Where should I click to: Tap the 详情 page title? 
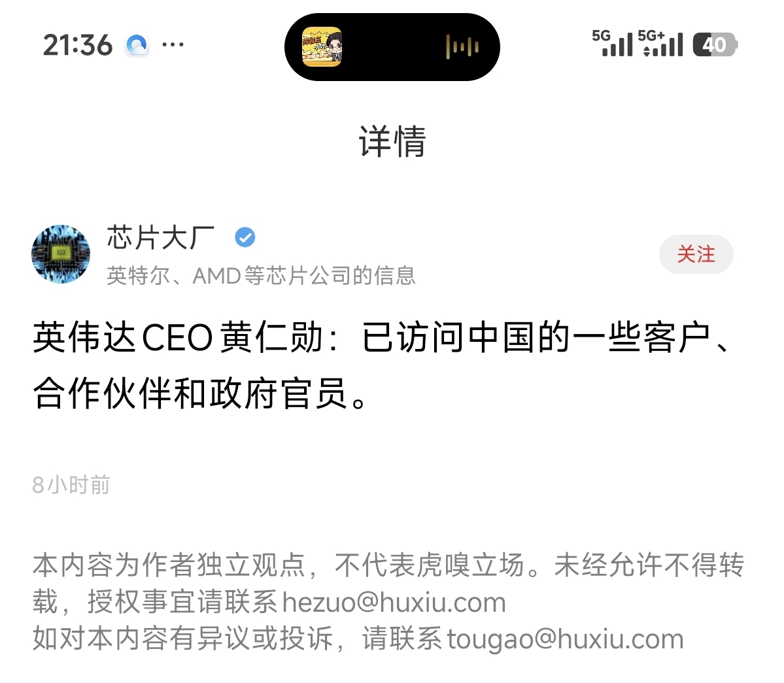tap(392, 141)
